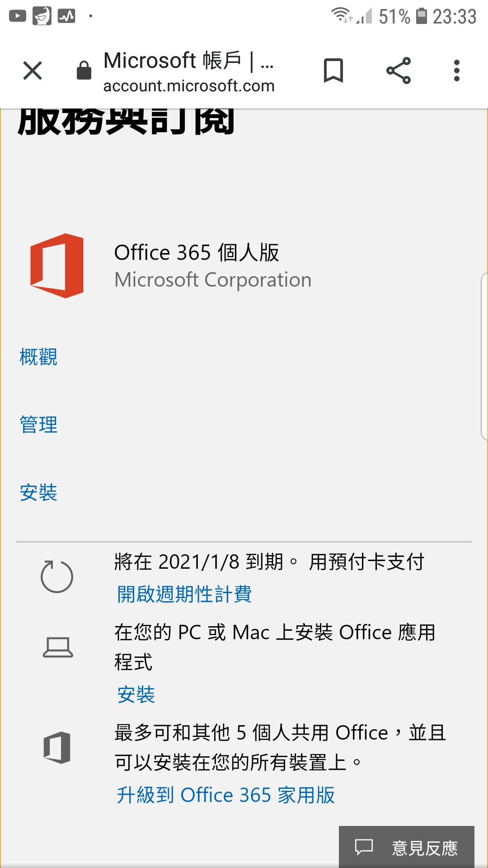Close the browser tab with X icon
This screenshot has width=488, height=868.
(33, 71)
